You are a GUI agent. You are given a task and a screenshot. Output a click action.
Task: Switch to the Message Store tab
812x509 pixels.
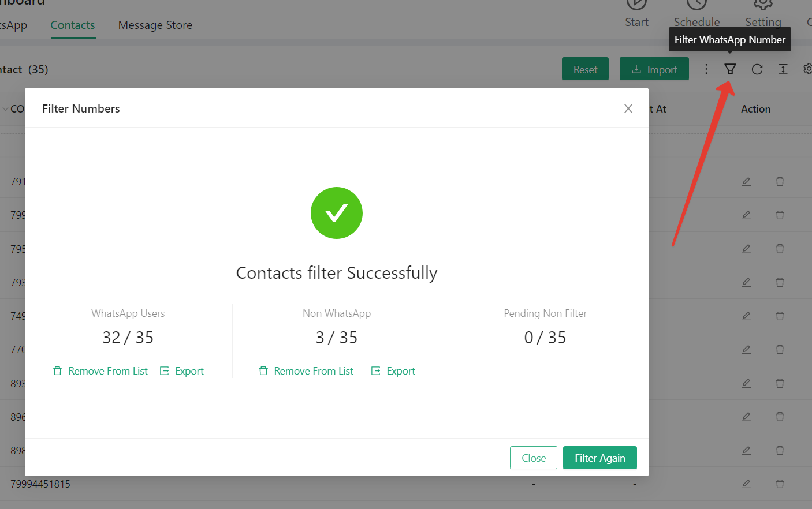(x=155, y=25)
